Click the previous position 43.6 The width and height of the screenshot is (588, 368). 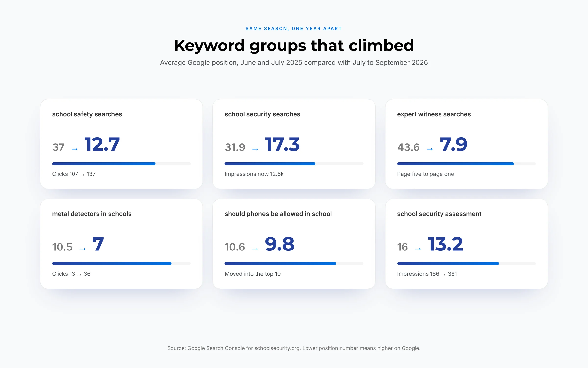tap(408, 147)
